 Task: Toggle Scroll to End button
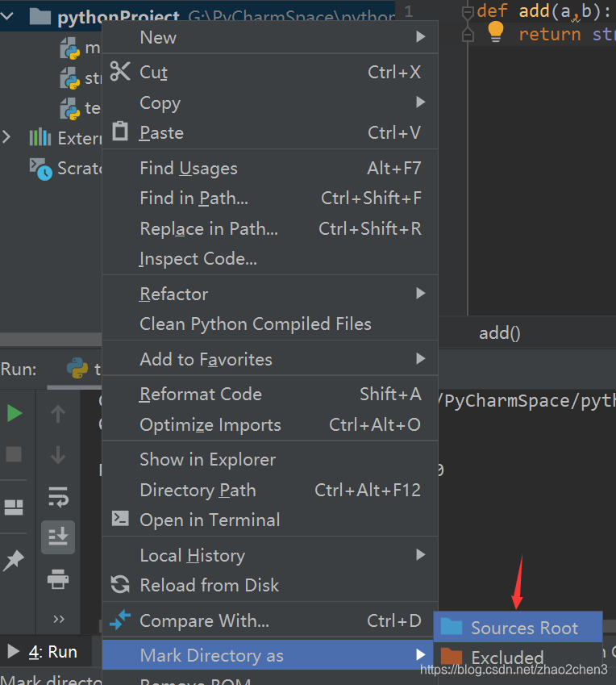pyautogui.click(x=58, y=537)
